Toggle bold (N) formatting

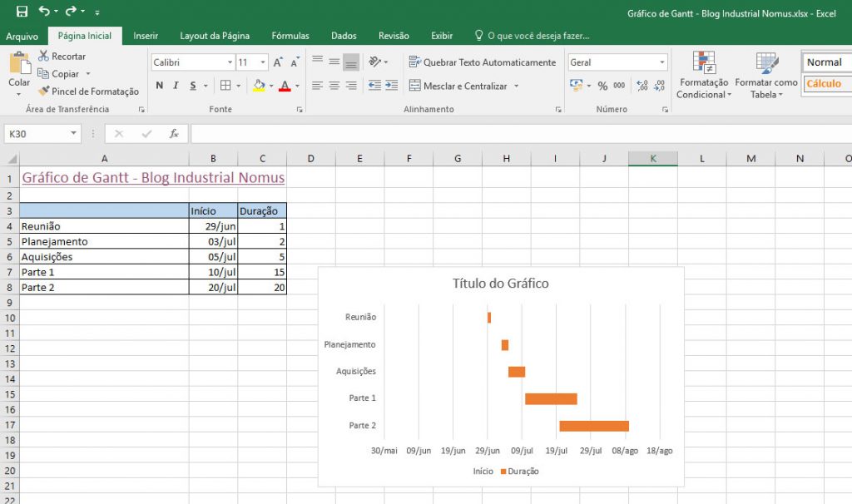(159, 86)
